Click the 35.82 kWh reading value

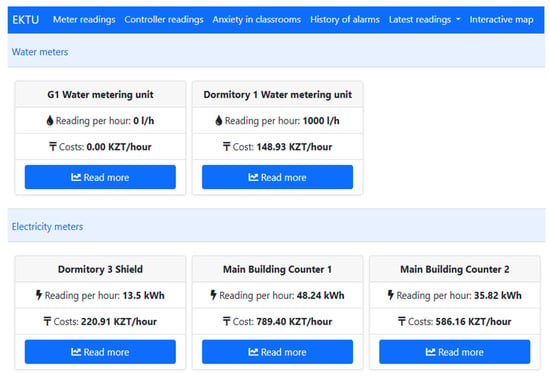[x=498, y=295]
